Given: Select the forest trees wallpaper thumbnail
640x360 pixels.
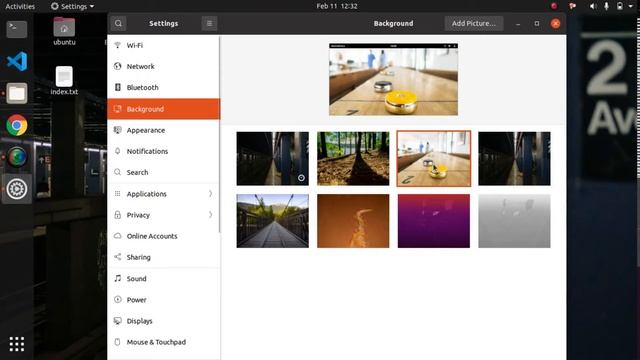Looking at the screenshot, I should (353, 158).
